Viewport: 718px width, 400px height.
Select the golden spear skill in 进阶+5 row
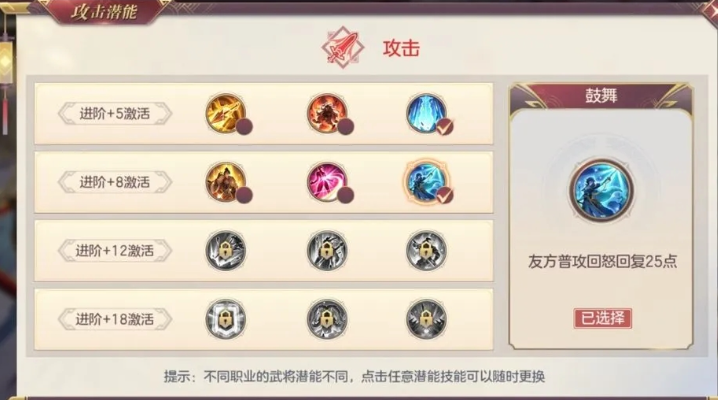pos(226,113)
